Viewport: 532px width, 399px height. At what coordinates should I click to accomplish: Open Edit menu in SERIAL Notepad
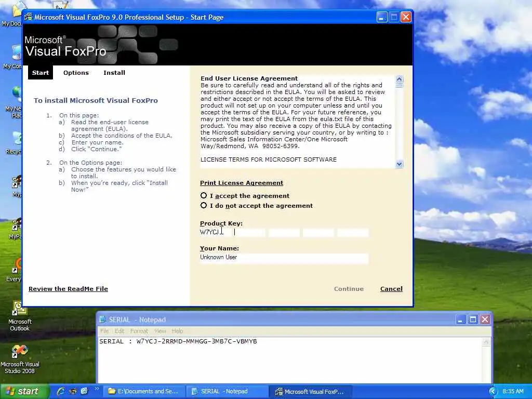(x=119, y=331)
